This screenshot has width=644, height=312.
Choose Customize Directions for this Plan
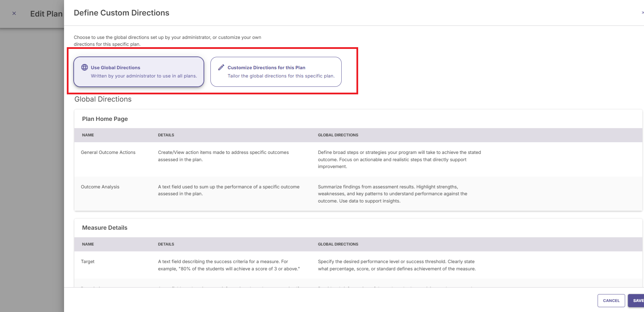coord(276,72)
